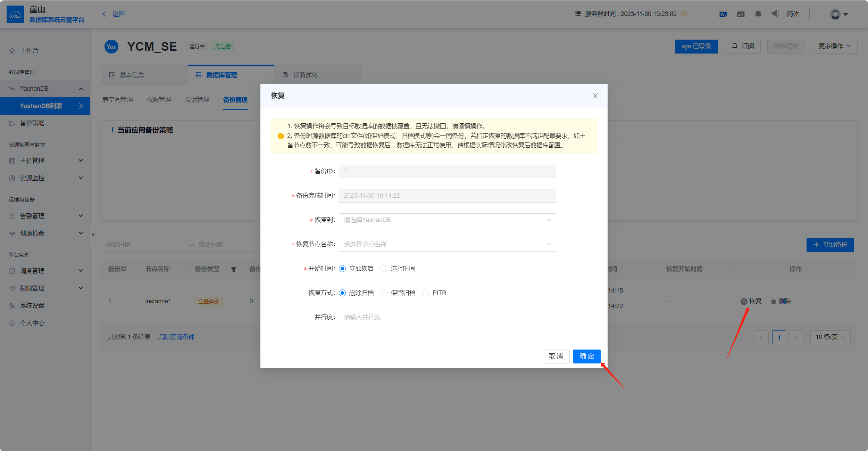Open the 恢复到 YashanDB dropdown

pyautogui.click(x=447, y=220)
